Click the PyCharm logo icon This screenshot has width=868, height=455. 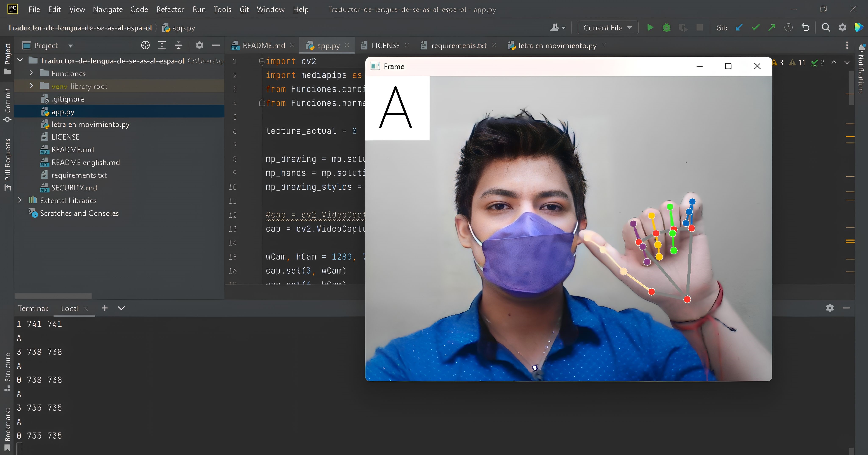pos(13,9)
